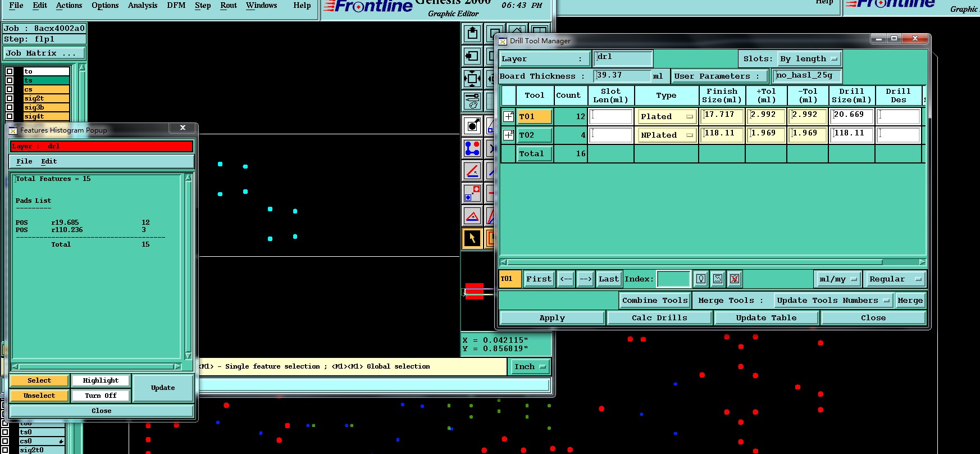Click the Highlight button in histogram popup
This screenshot has height=454, width=980.
(101, 380)
